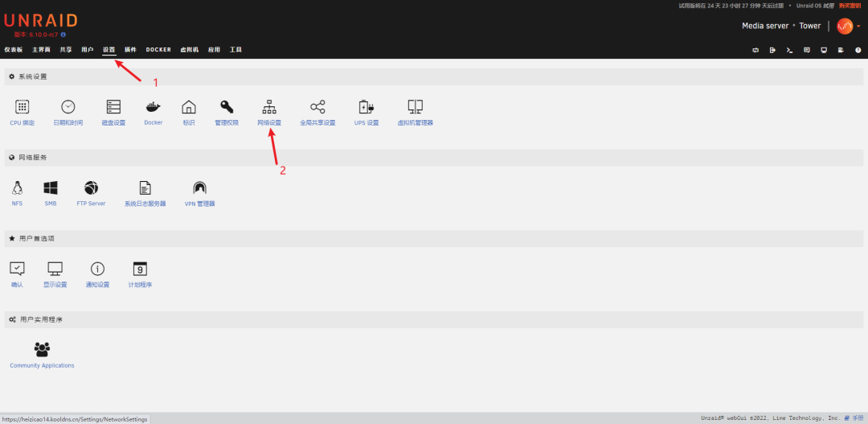Click the system info monitor icon
This screenshot has height=424, width=868.
[824, 50]
